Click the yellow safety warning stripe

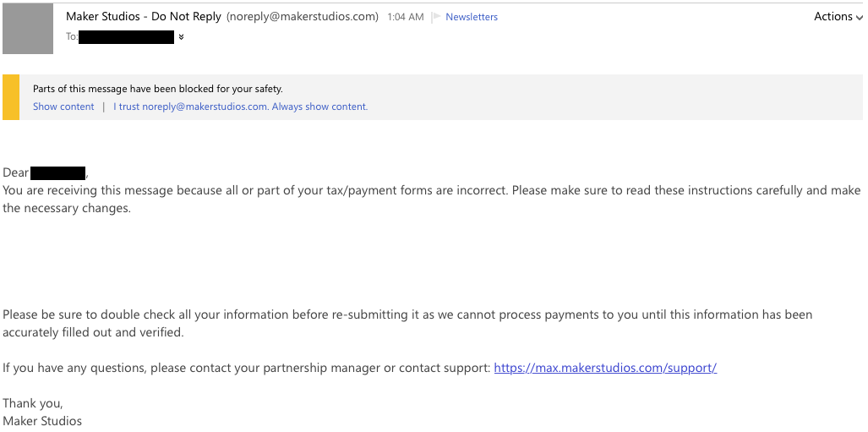click(11, 97)
